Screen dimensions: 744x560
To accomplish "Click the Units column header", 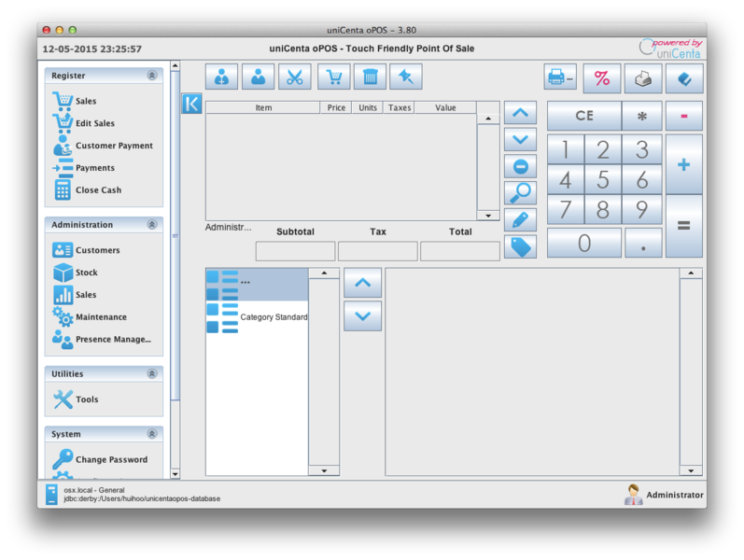I will pyautogui.click(x=368, y=107).
